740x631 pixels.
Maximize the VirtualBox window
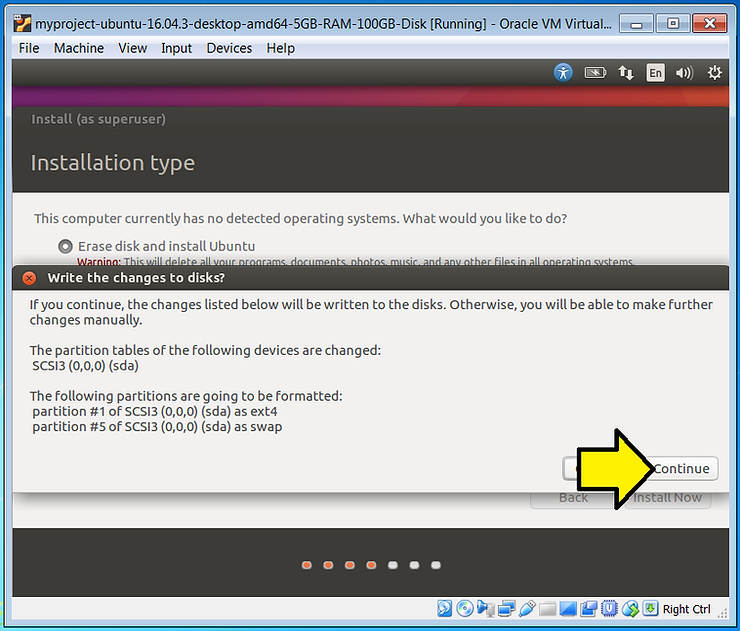tap(673, 24)
